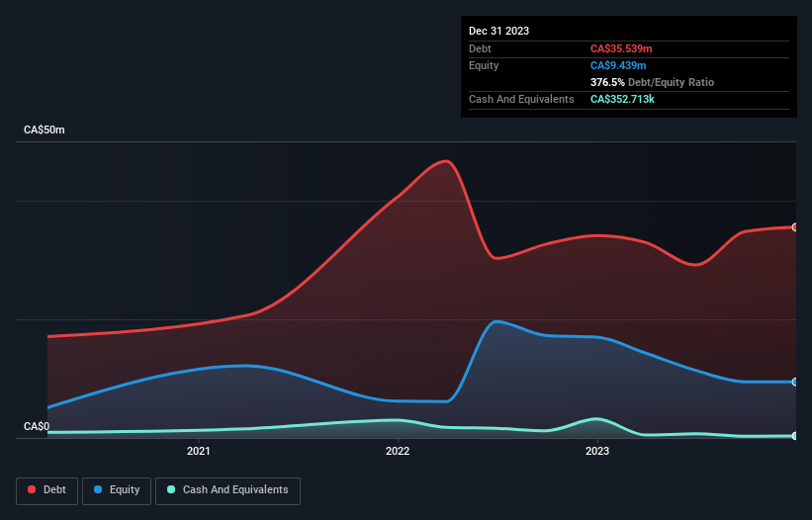Click the 376.5% Debt/Equity Ratio text
812x520 pixels.
click(652, 82)
